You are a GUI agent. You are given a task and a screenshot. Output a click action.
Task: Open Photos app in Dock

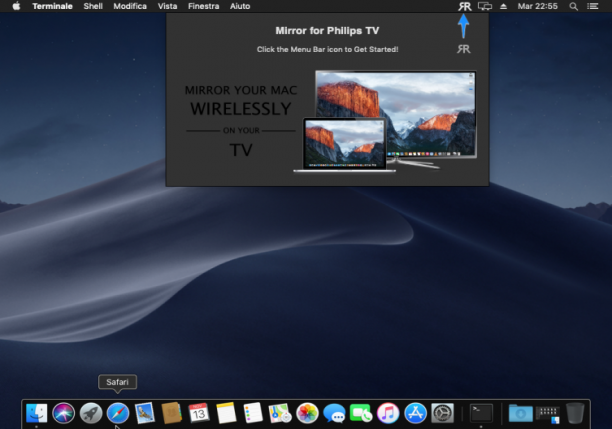pos(307,413)
